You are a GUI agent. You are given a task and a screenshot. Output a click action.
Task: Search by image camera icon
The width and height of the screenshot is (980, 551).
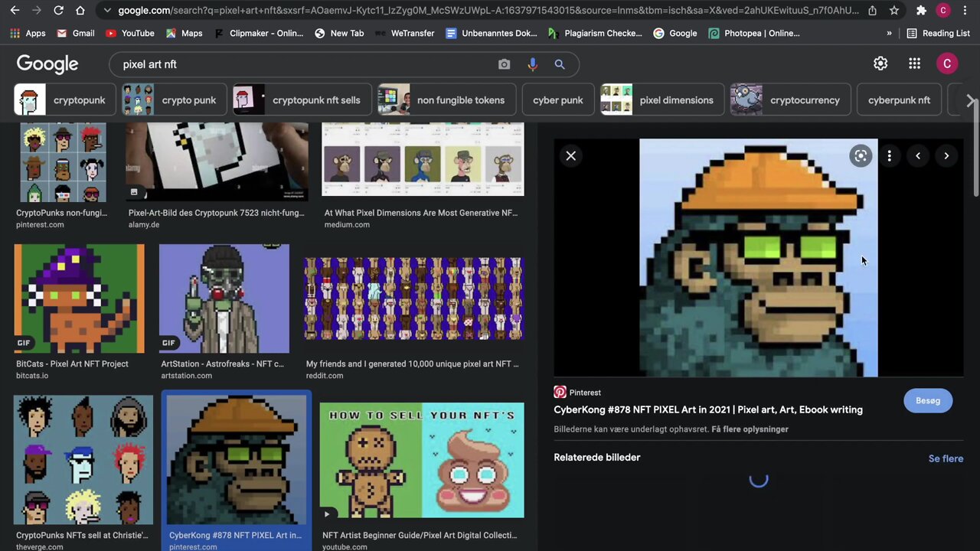pos(504,64)
